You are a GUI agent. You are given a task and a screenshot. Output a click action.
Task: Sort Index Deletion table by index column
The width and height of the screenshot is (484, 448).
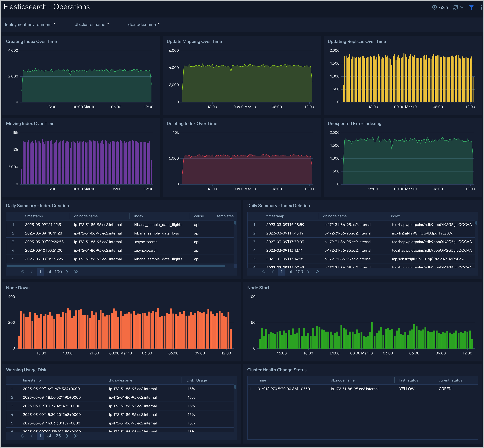(395, 216)
